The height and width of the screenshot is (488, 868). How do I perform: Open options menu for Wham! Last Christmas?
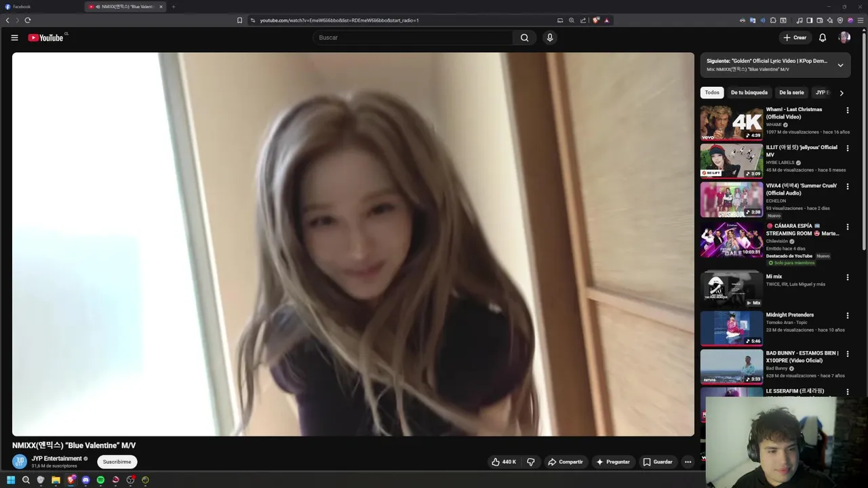click(847, 110)
